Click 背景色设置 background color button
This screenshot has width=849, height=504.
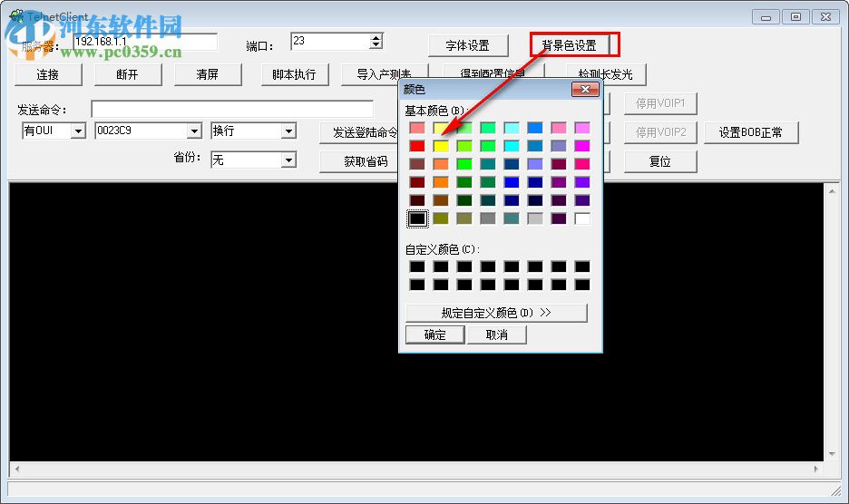tap(569, 45)
